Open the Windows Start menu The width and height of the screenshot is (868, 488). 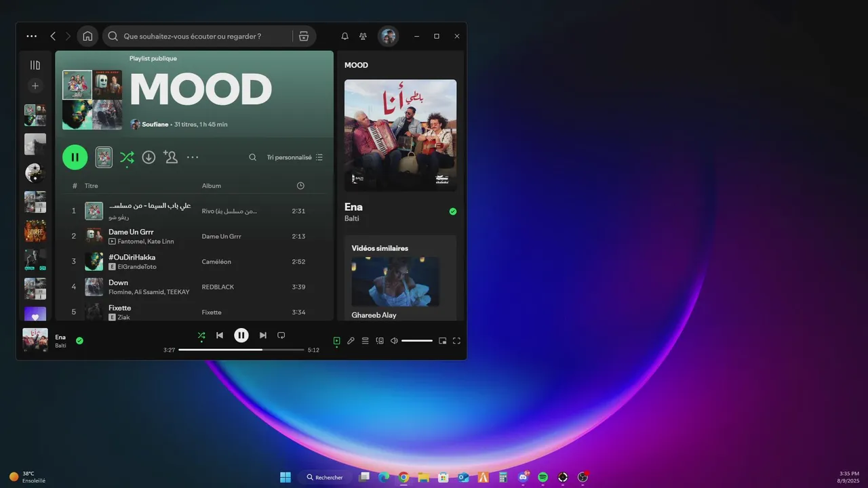tap(285, 477)
